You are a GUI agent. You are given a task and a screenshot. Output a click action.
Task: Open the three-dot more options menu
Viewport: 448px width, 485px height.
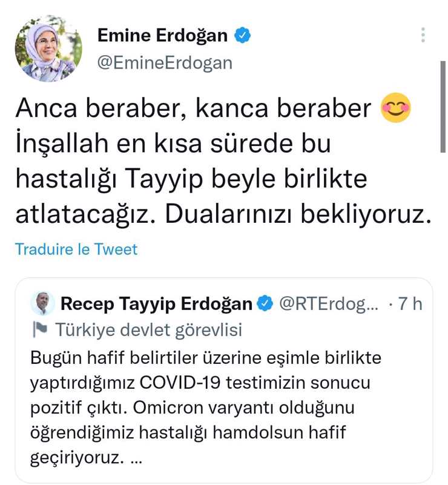click(x=423, y=35)
